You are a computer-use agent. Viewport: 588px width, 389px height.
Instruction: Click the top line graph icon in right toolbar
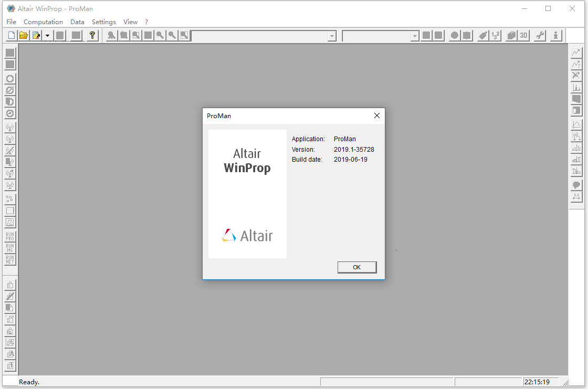click(576, 52)
